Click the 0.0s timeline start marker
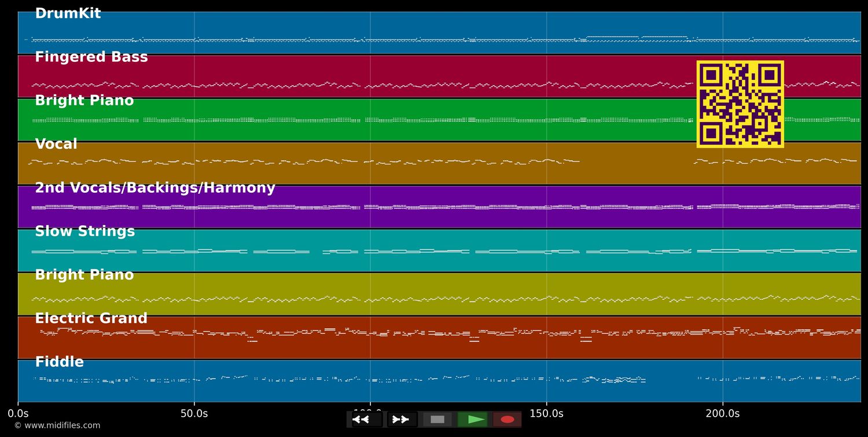This screenshot has height=437, width=868. tap(18, 413)
